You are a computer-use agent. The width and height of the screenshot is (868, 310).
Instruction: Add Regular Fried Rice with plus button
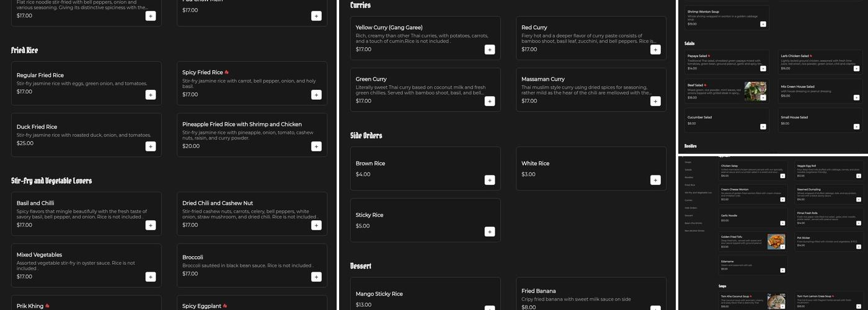(x=151, y=95)
